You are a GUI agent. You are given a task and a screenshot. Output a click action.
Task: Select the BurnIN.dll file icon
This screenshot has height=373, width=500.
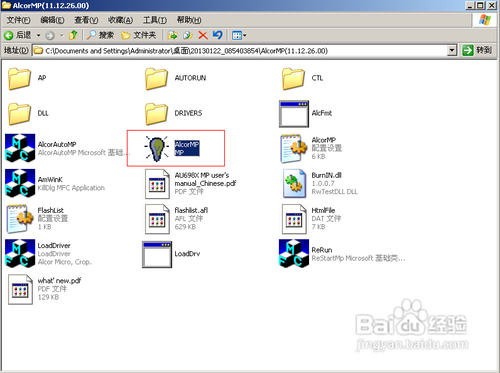294,183
